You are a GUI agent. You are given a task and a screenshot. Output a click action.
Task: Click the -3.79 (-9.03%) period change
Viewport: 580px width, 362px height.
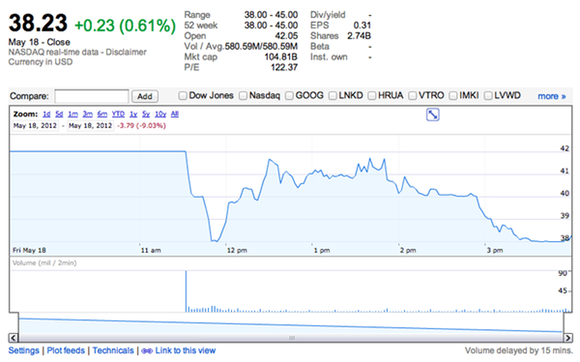[x=142, y=126]
